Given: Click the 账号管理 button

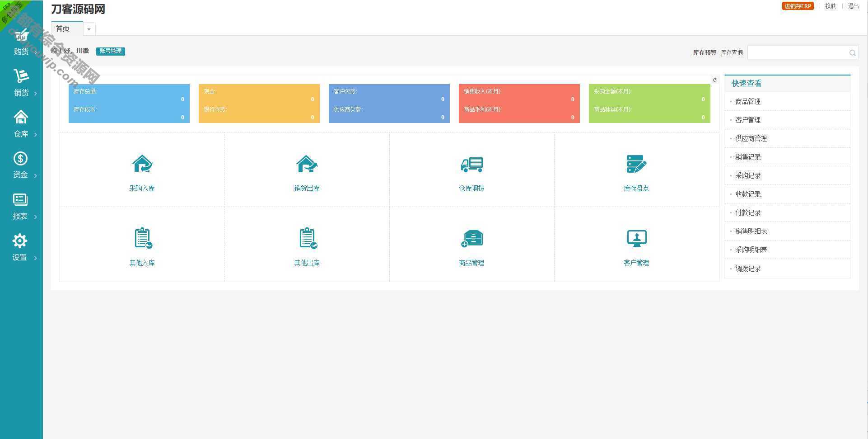Looking at the screenshot, I should coord(111,51).
